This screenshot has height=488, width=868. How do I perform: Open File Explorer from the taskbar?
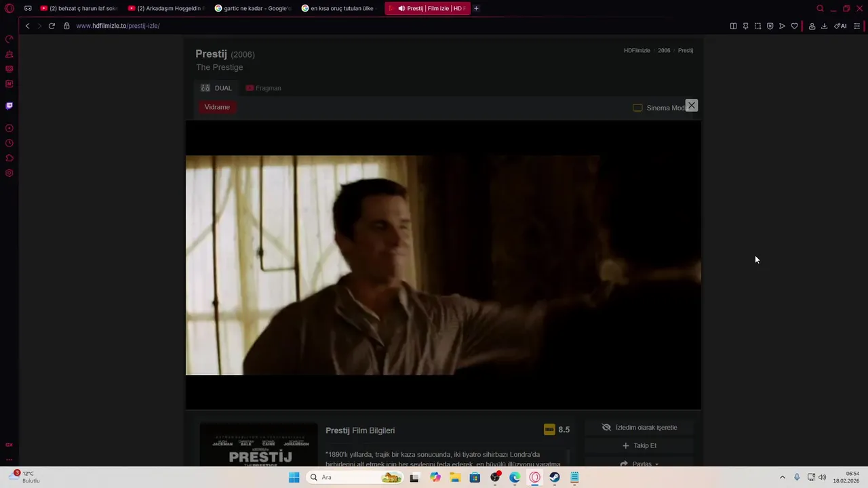pyautogui.click(x=454, y=477)
